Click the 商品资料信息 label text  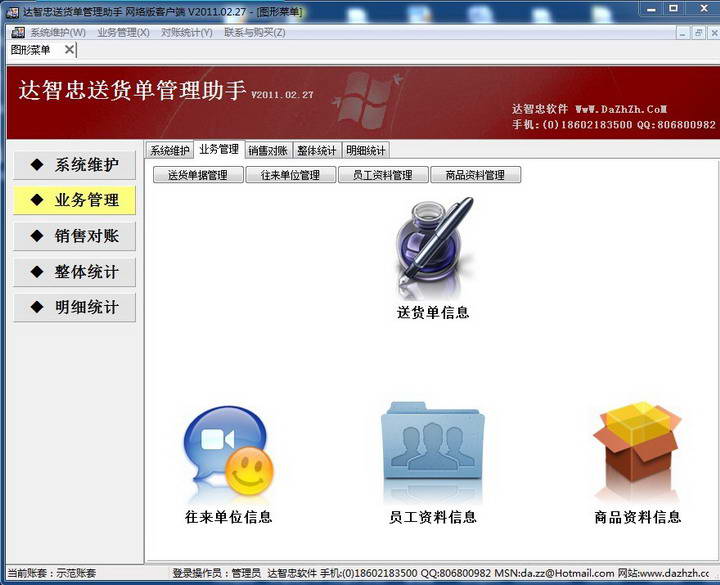point(637,517)
